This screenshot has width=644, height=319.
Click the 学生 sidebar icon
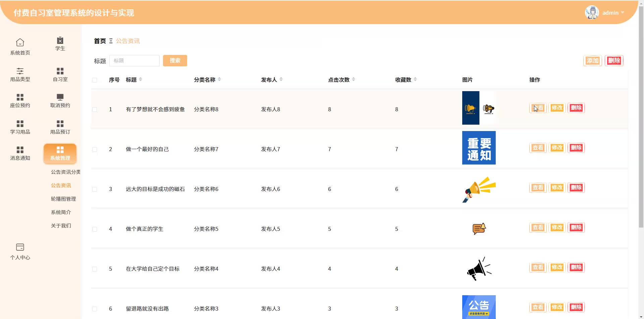[x=60, y=41]
